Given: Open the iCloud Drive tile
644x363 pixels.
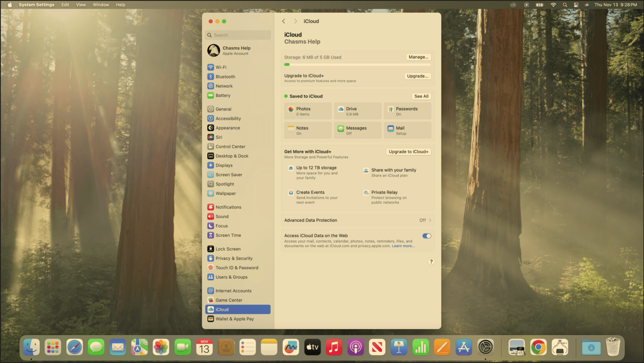Looking at the screenshot, I should pos(357,111).
